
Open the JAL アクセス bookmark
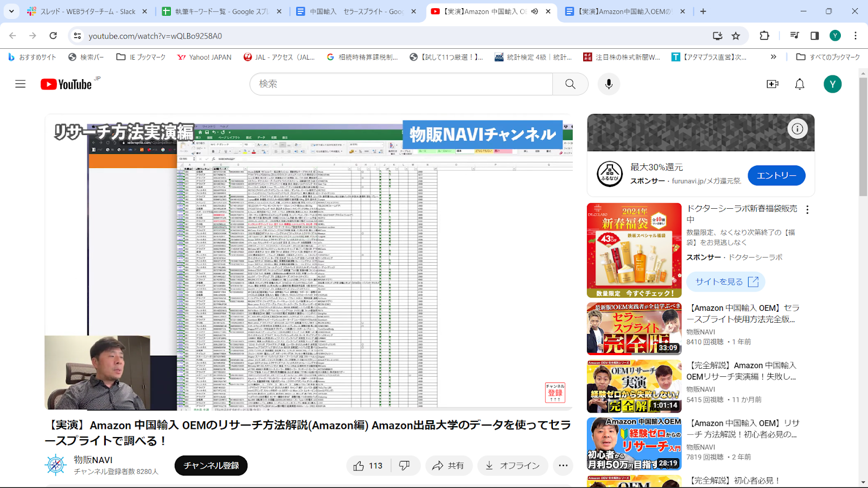[279, 57]
